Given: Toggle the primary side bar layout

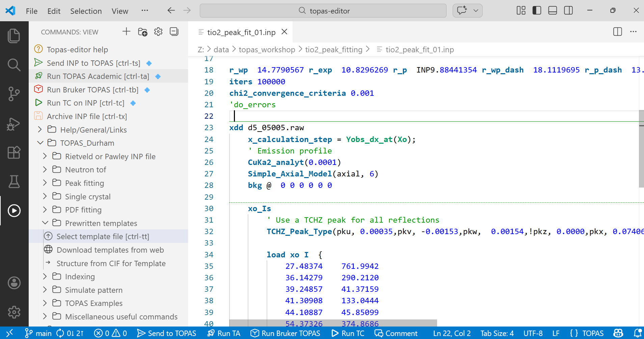Looking at the screenshot, I should pos(537,10).
